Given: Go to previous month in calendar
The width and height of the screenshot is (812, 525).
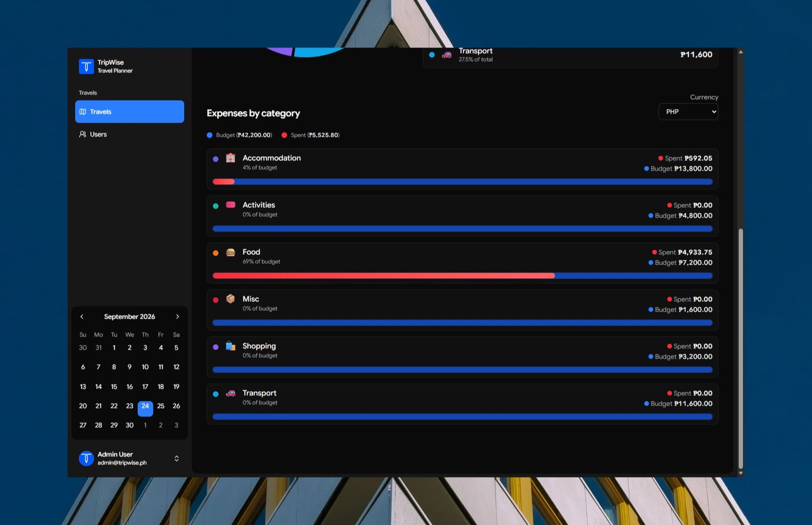Looking at the screenshot, I should coord(82,317).
